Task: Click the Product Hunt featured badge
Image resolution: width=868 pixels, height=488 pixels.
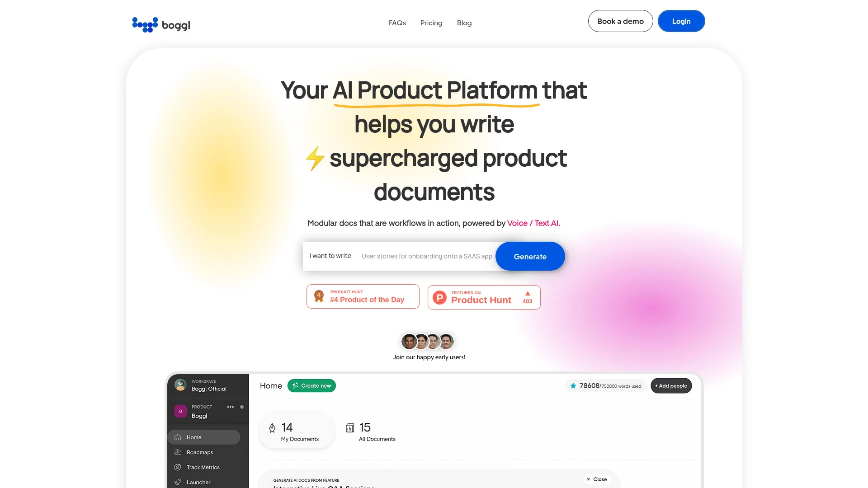Action: tap(483, 297)
